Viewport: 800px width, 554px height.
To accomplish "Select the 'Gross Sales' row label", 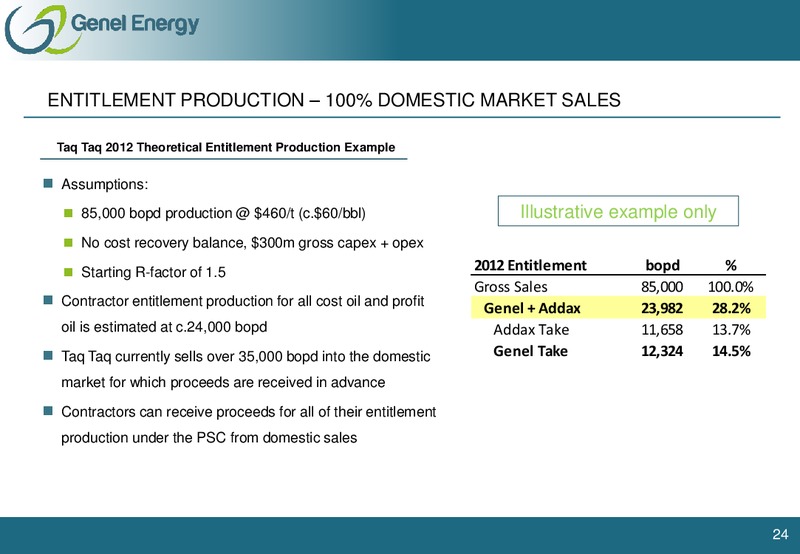I will coord(511,287).
